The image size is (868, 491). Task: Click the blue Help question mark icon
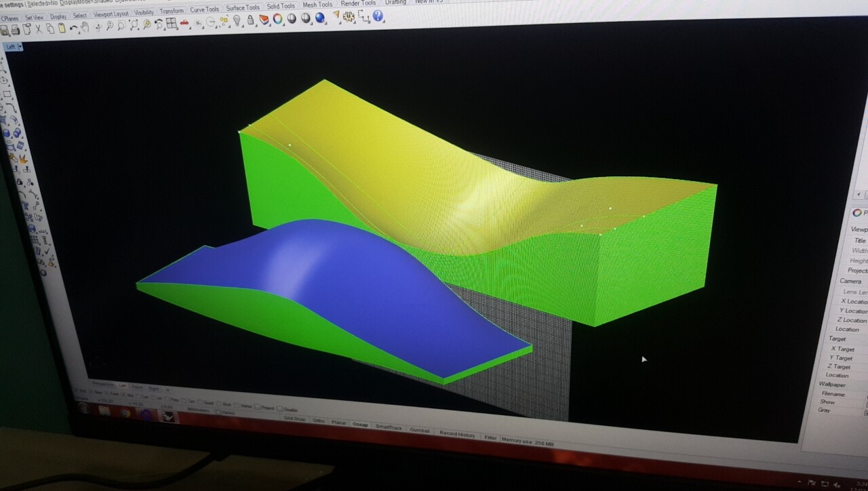[378, 16]
